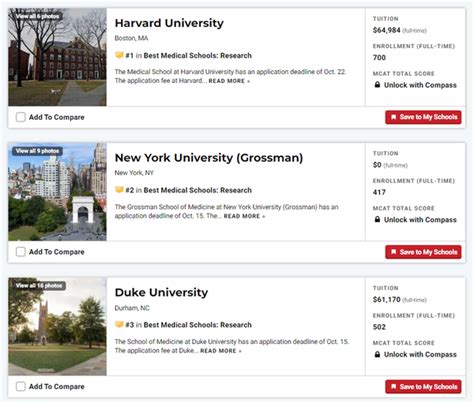Expand Harvard description with READ MORE
Viewport: 474px width, 403px height.
coord(229,81)
